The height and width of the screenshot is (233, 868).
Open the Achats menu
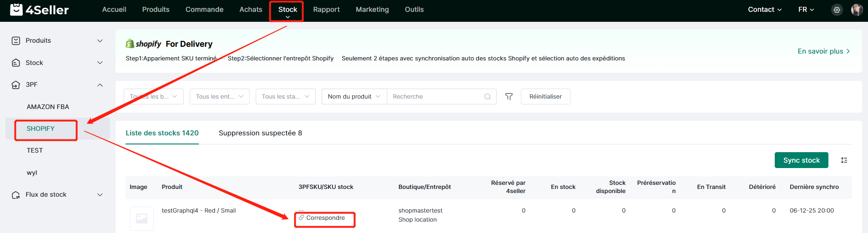[x=251, y=10]
